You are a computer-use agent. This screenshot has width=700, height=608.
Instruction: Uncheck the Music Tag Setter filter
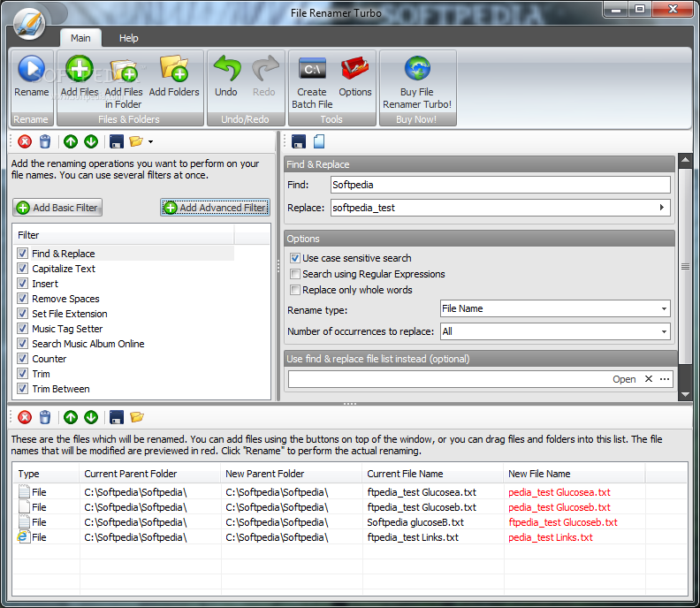(x=22, y=329)
